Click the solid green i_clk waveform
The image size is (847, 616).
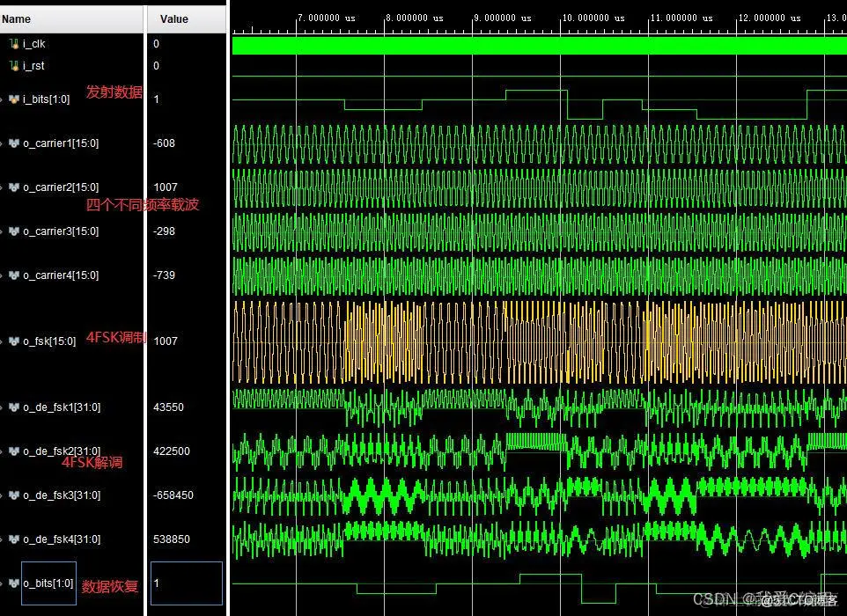540,46
